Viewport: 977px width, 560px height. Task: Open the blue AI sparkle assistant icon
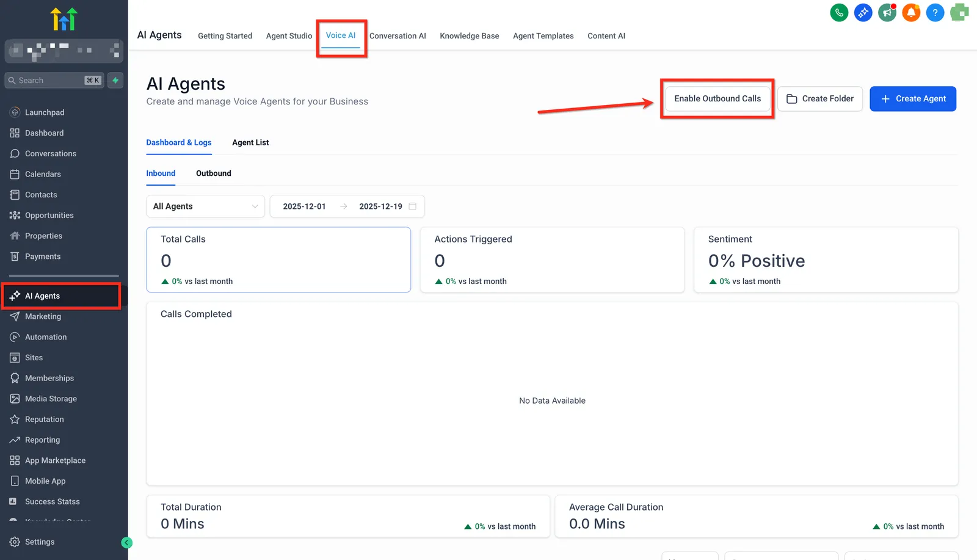click(x=863, y=12)
